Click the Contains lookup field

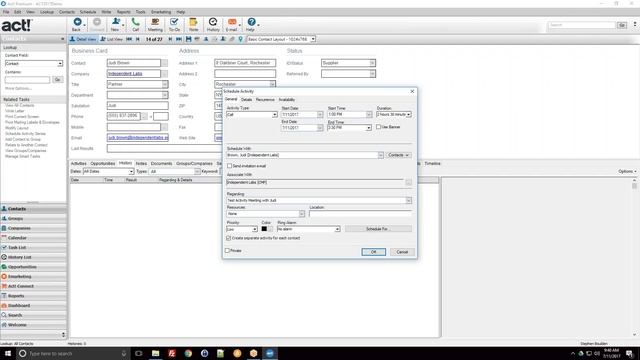pyautogui.click(x=27, y=80)
